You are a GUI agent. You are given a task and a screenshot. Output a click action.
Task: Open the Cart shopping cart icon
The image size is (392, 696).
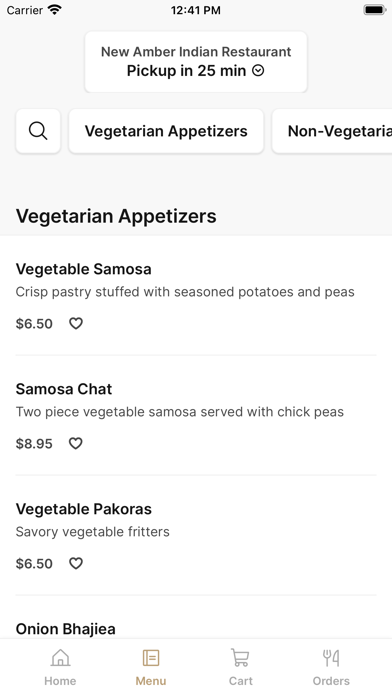240,657
